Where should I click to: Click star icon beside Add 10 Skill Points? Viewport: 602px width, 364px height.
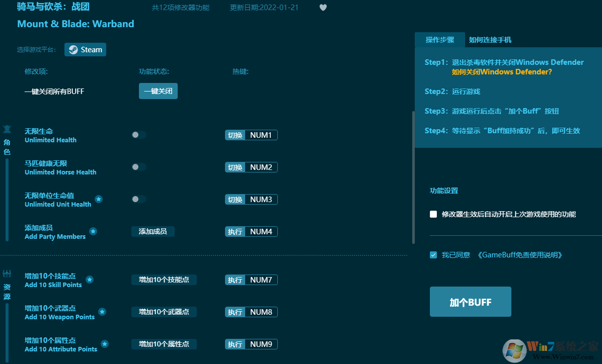90,280
